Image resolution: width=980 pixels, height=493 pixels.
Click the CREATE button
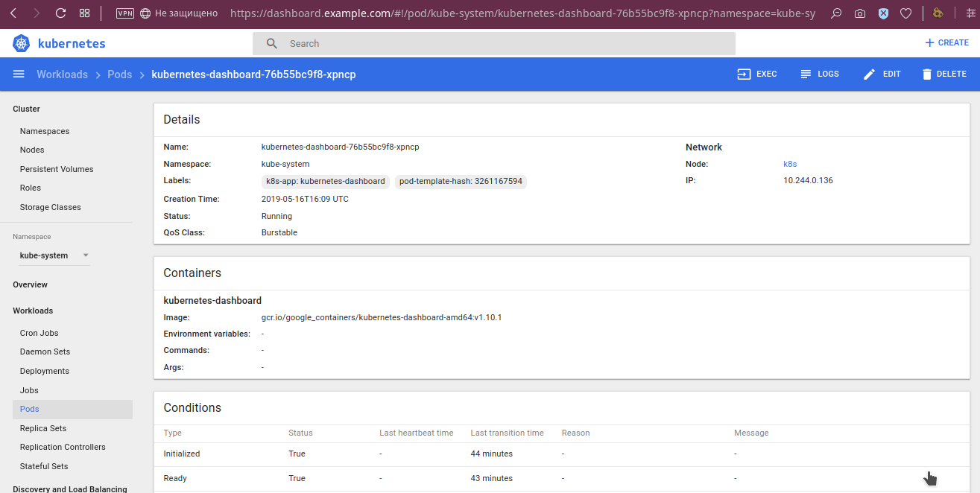click(x=946, y=43)
